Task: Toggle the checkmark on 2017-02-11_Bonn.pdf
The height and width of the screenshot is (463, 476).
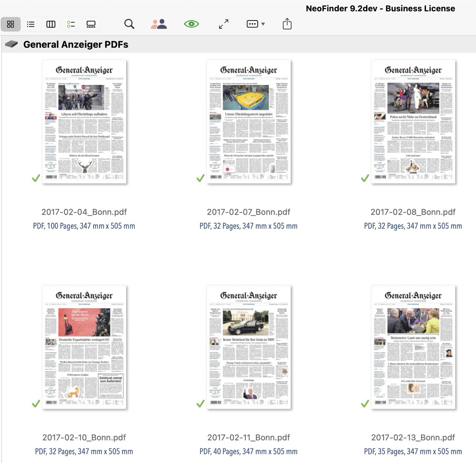Action: coord(200,404)
